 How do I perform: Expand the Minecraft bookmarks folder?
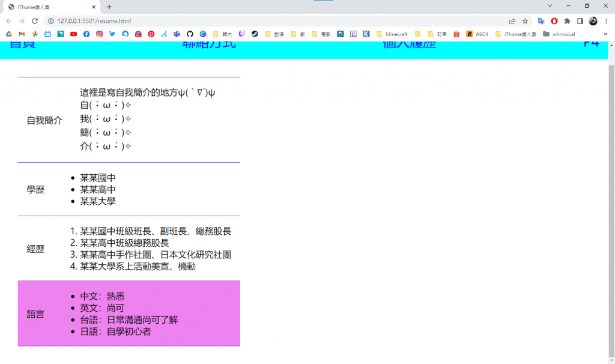pos(392,34)
